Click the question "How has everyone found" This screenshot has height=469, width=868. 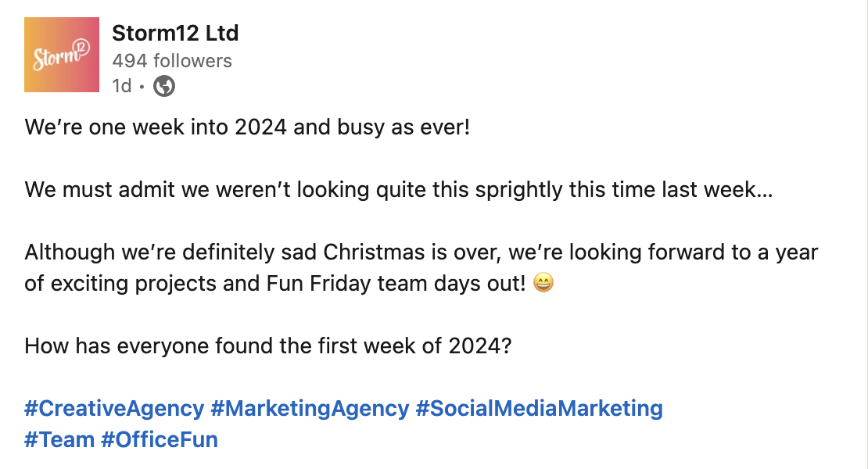pyautogui.click(x=268, y=346)
